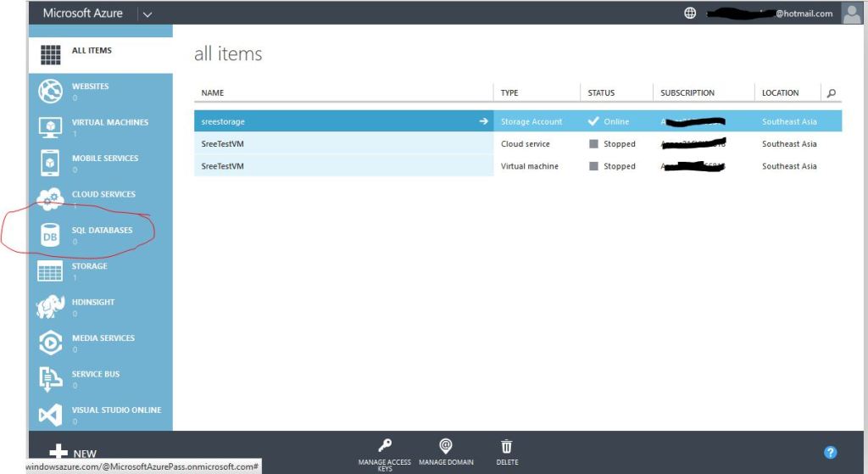Image resolution: width=868 pixels, height=474 pixels.
Task: Open the Service Bus icon
Action: pos(51,379)
